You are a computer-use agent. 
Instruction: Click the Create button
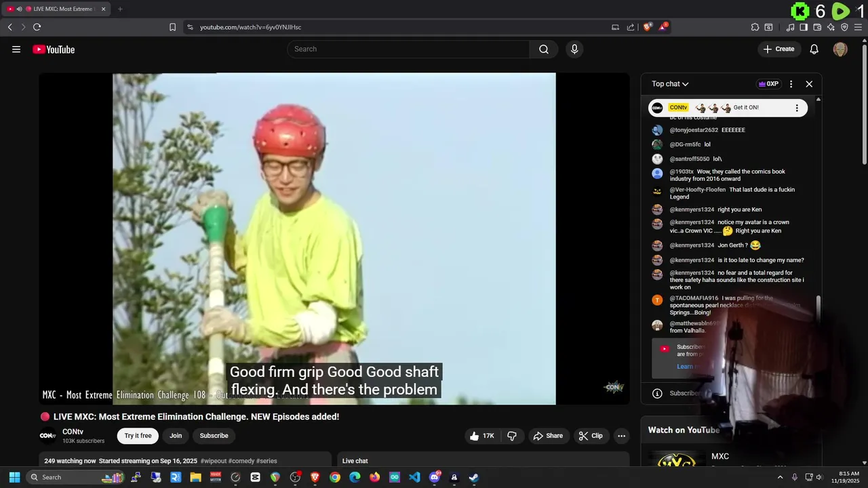coord(778,49)
